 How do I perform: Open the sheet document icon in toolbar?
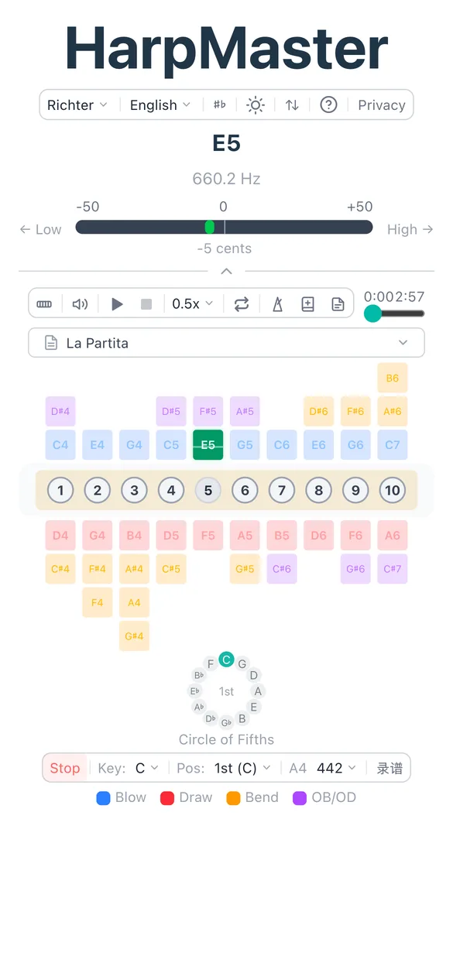pyautogui.click(x=338, y=303)
